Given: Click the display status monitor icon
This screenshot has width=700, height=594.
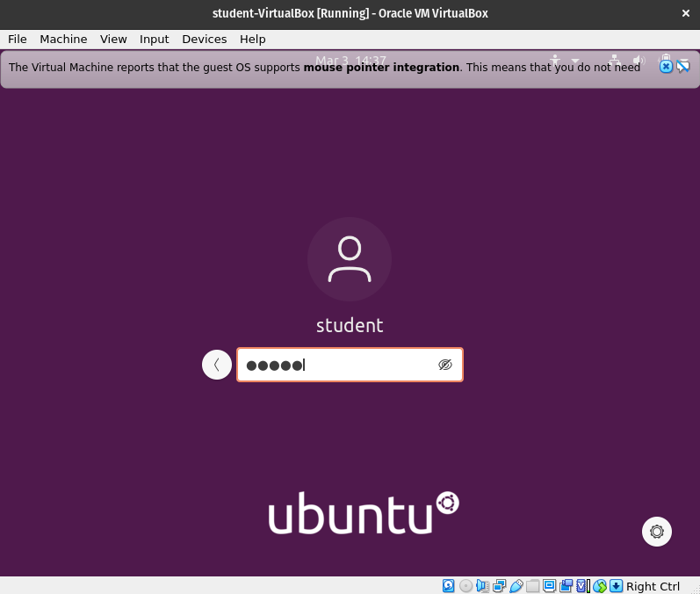Looking at the screenshot, I should [x=549, y=586].
